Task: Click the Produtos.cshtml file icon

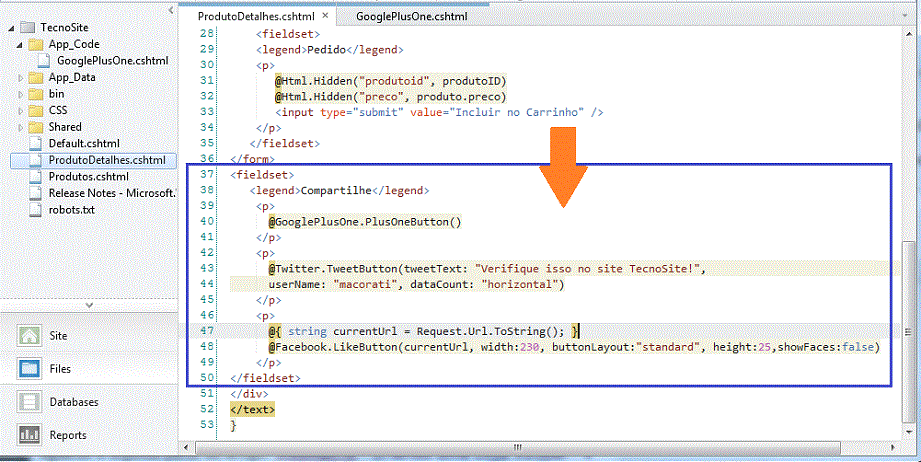Action: tap(37, 176)
